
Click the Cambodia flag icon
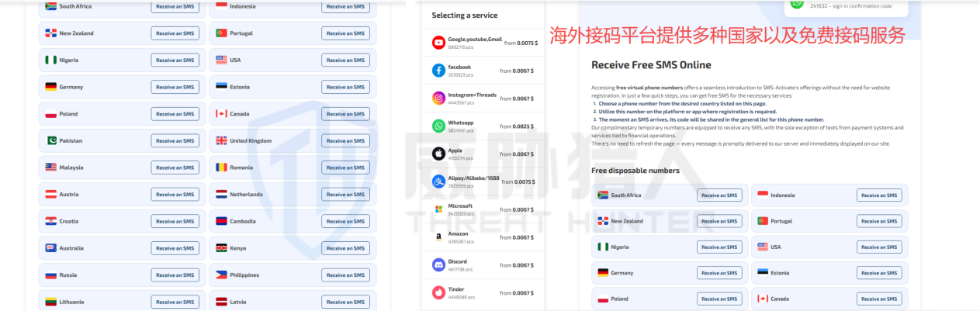(x=221, y=221)
